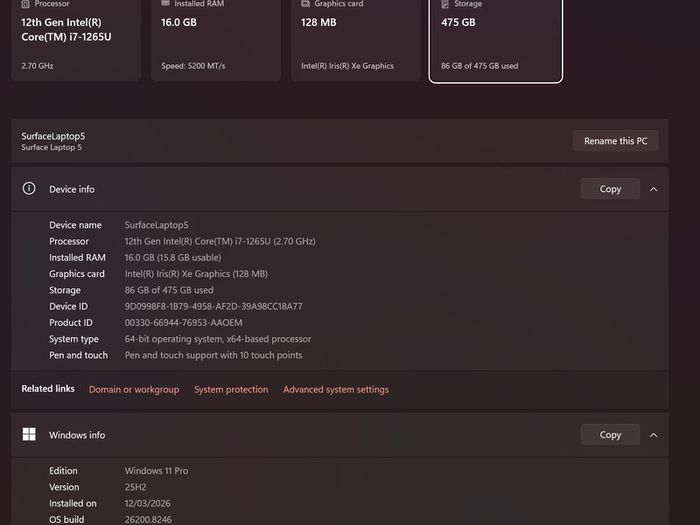Image resolution: width=700 pixels, height=525 pixels.
Task: Collapse the Windows info section chevron
Action: pos(654,435)
